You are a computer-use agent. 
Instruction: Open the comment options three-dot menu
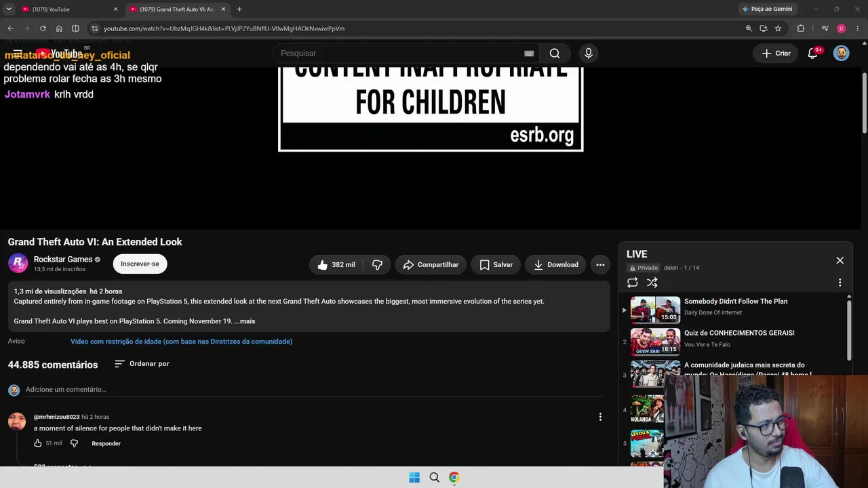(x=600, y=417)
